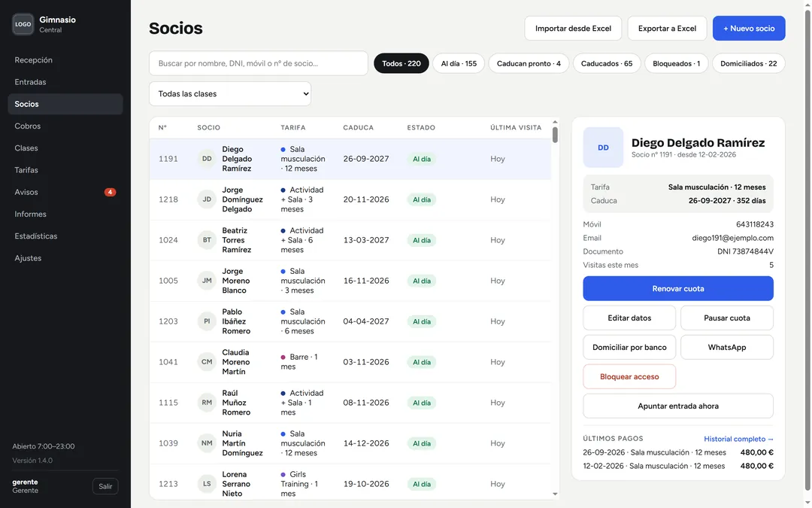812x508 pixels.
Task: Navigate to Clases
Action: (x=65, y=148)
